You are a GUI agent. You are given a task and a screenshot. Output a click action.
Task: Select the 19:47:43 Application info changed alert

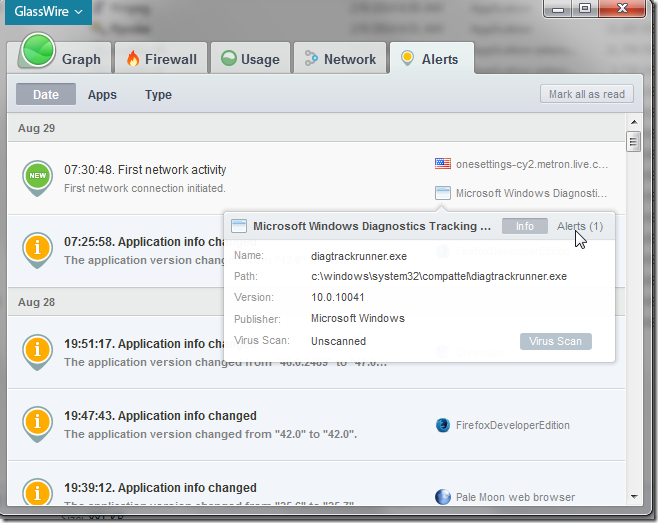(316, 424)
